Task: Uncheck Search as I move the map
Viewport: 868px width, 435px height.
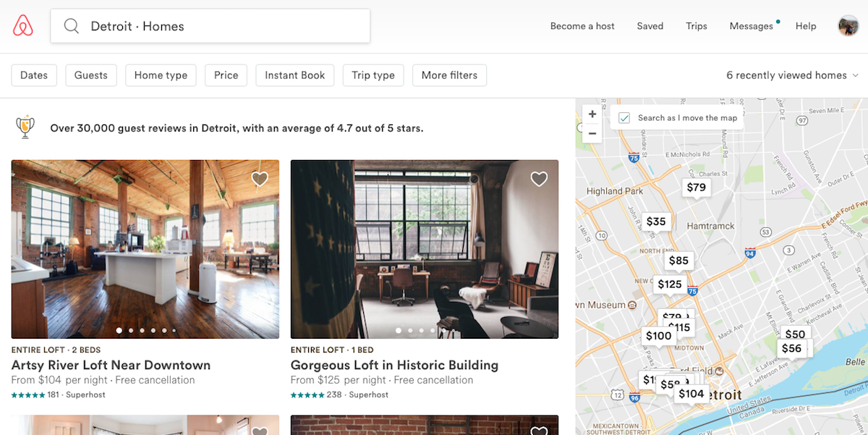Action: click(x=624, y=117)
